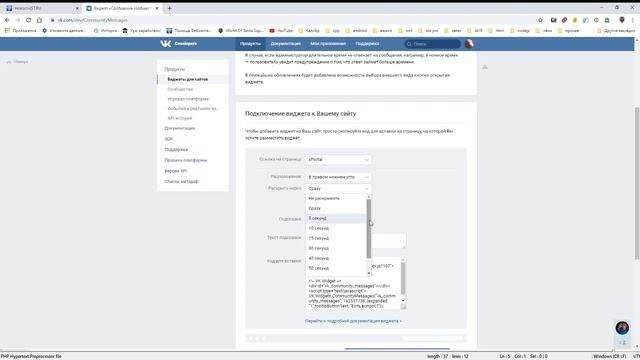Choose '15 секунд' option
This screenshot has height=360, width=640.
[336, 238]
